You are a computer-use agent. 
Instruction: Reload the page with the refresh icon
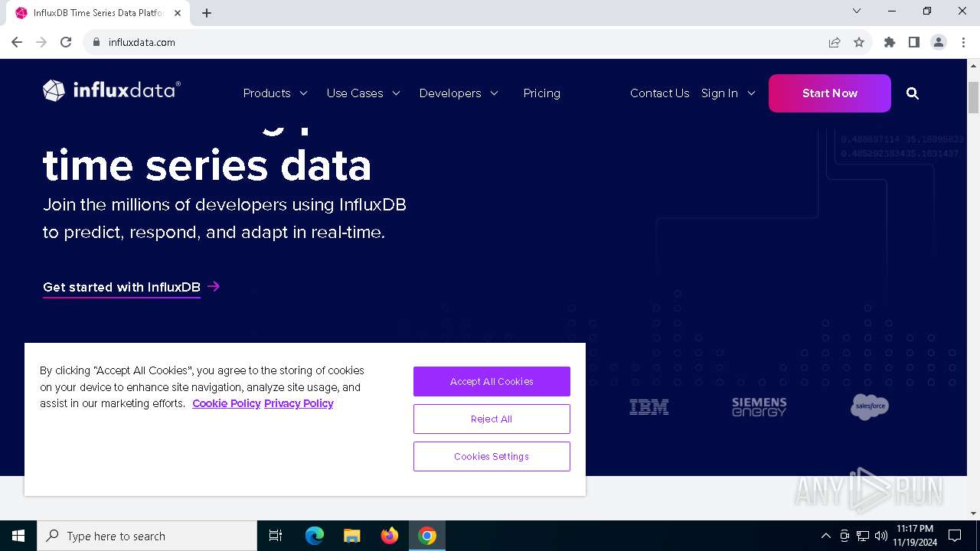(x=66, y=42)
